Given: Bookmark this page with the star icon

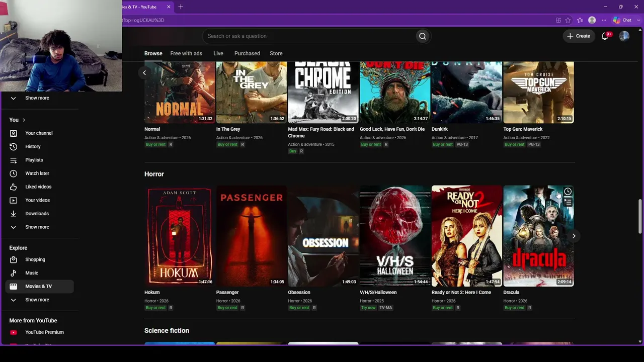Looking at the screenshot, I should (x=568, y=20).
